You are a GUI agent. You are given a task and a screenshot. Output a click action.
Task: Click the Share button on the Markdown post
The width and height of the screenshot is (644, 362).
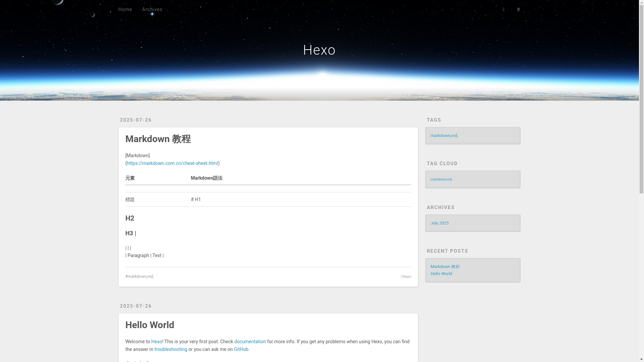point(406,277)
